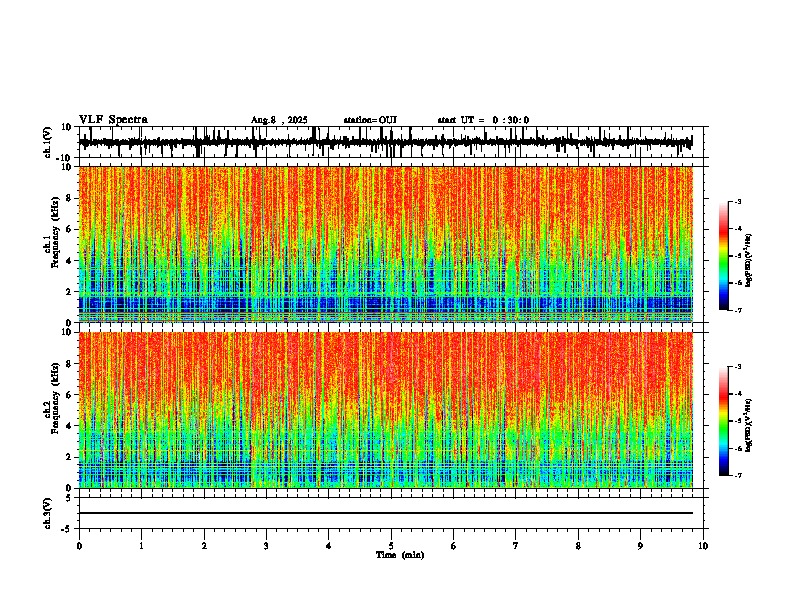This screenshot has height=612, width=792.
Task: Click the "Time (min)" axis title
Action: click(x=400, y=555)
